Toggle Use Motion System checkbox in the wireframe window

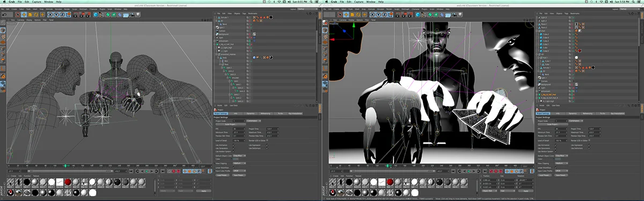[233, 152]
